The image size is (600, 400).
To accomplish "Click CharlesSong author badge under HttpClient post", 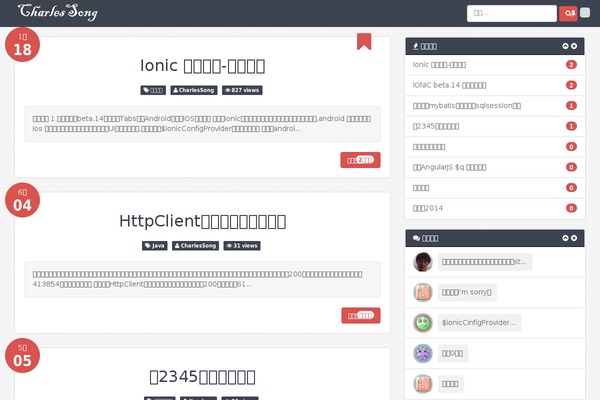I will point(195,246).
